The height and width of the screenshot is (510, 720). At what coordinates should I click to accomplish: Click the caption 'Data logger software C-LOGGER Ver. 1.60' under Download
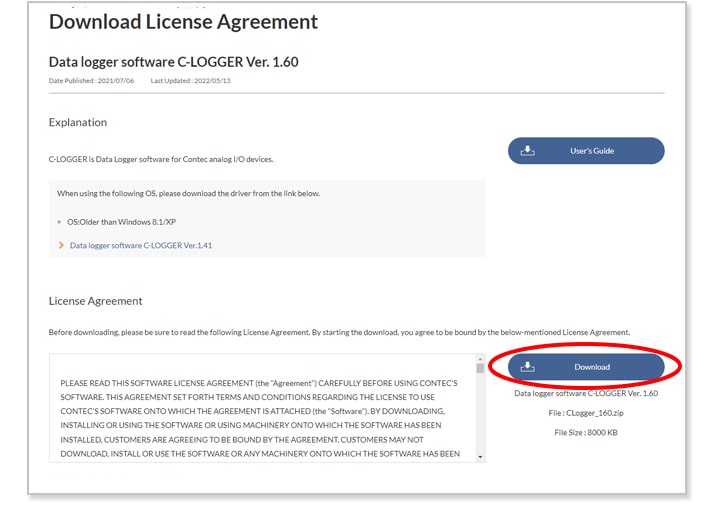[586, 393]
